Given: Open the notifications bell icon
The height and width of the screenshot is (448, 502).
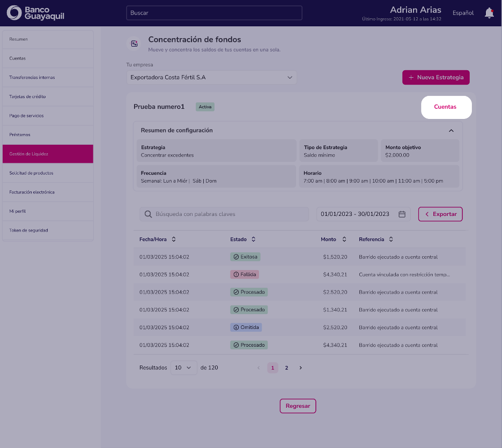Looking at the screenshot, I should click(x=489, y=13).
